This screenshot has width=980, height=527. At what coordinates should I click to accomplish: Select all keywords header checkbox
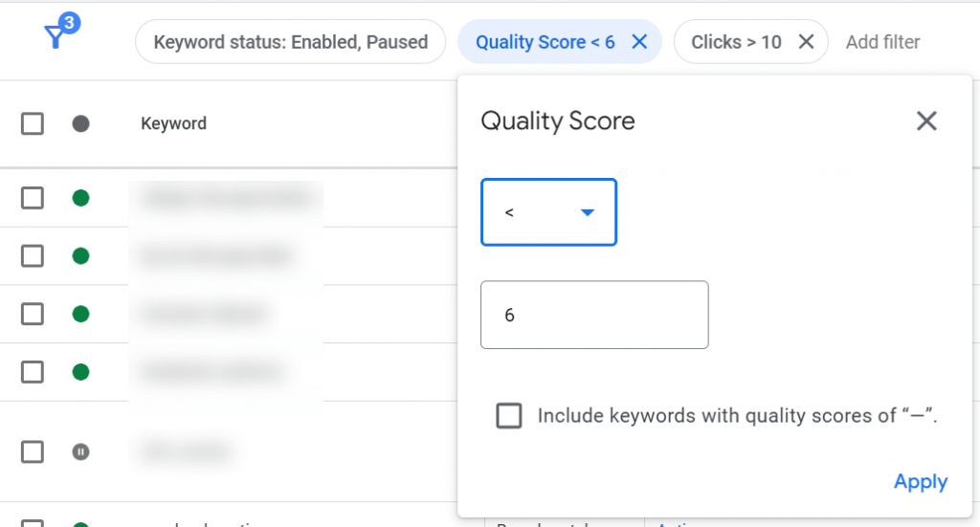click(33, 123)
